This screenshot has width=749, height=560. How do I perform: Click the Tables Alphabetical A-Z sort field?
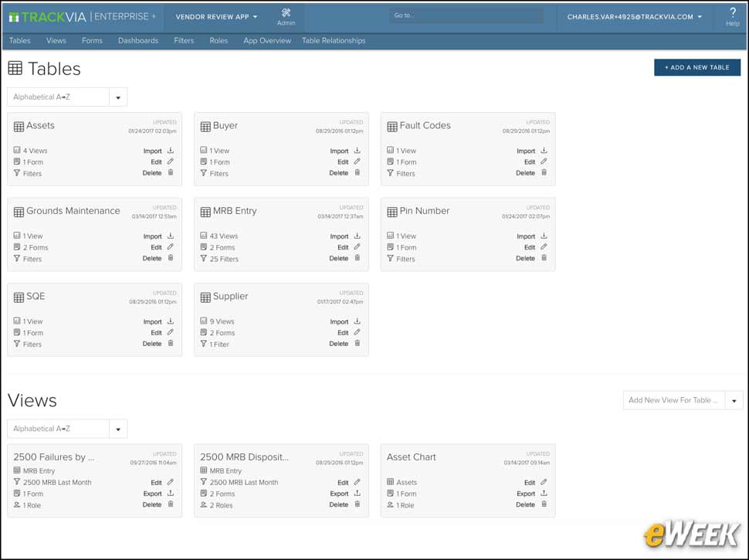click(x=58, y=97)
